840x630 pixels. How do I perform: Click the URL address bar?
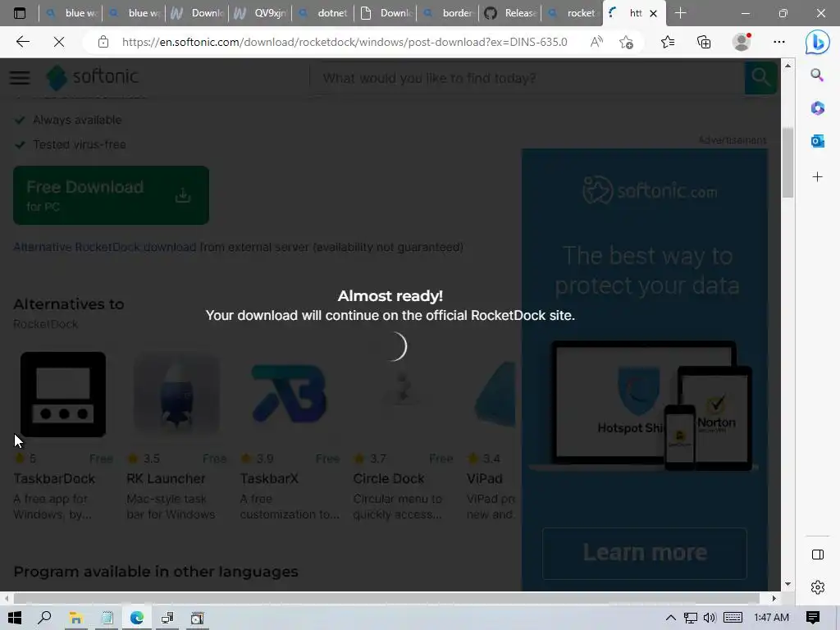(344, 42)
